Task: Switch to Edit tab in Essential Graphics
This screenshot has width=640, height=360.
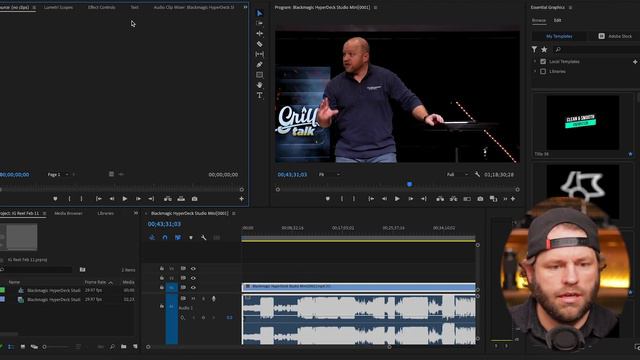Action: pos(558,20)
